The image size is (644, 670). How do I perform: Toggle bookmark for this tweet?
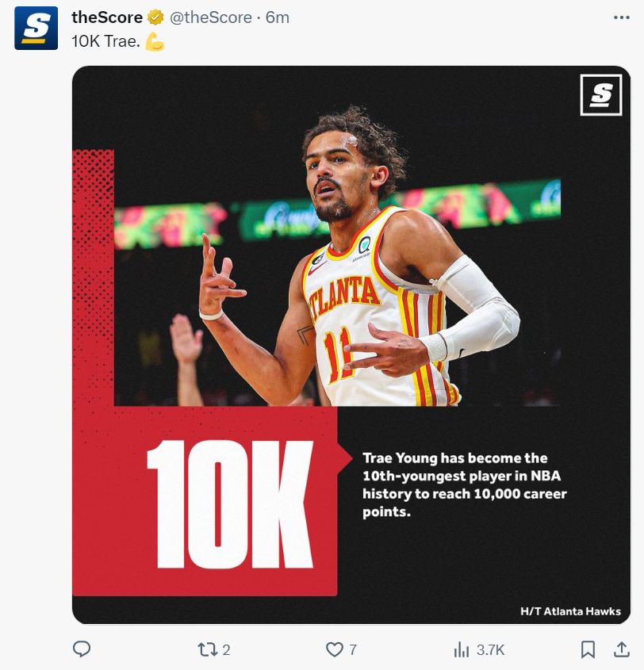tap(588, 649)
